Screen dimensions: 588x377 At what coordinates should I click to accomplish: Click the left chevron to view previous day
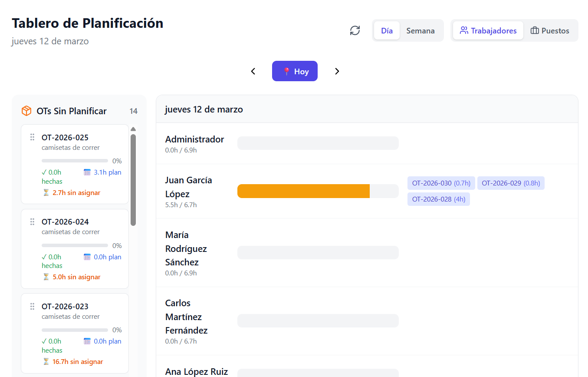click(253, 71)
